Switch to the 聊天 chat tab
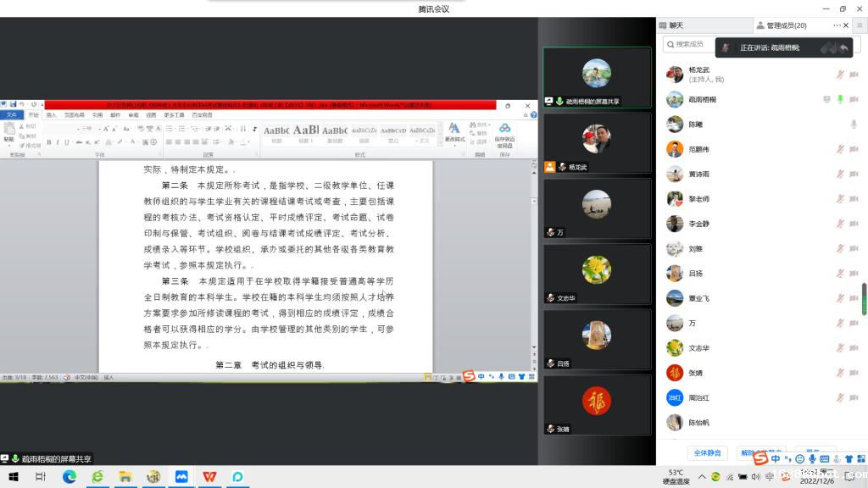Viewport: 868px width, 488px height. [676, 25]
